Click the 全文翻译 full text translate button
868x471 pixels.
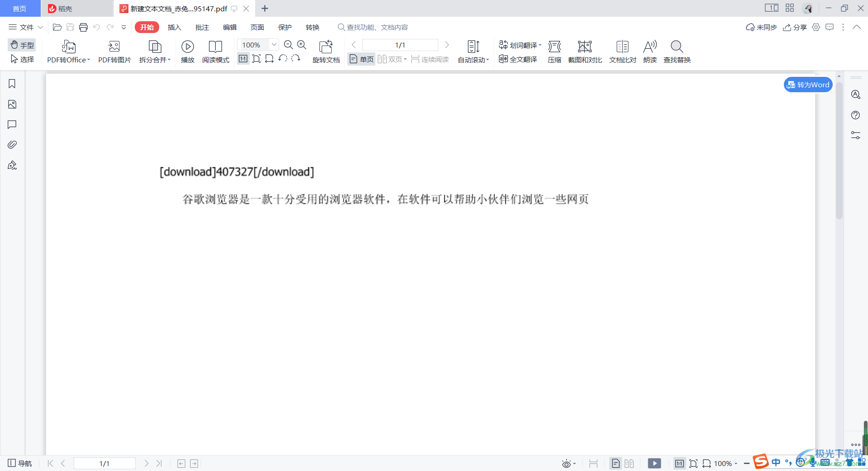pyautogui.click(x=518, y=59)
